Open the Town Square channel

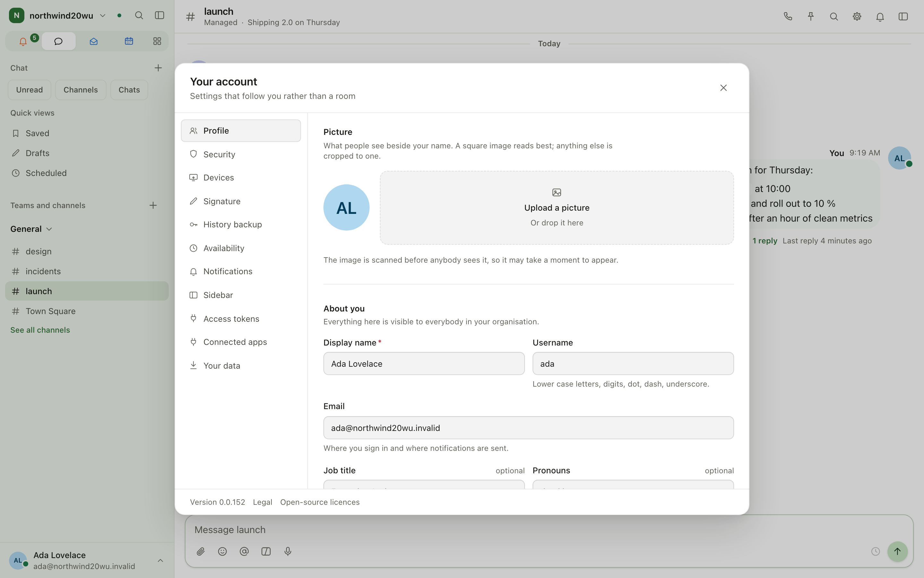87,311
